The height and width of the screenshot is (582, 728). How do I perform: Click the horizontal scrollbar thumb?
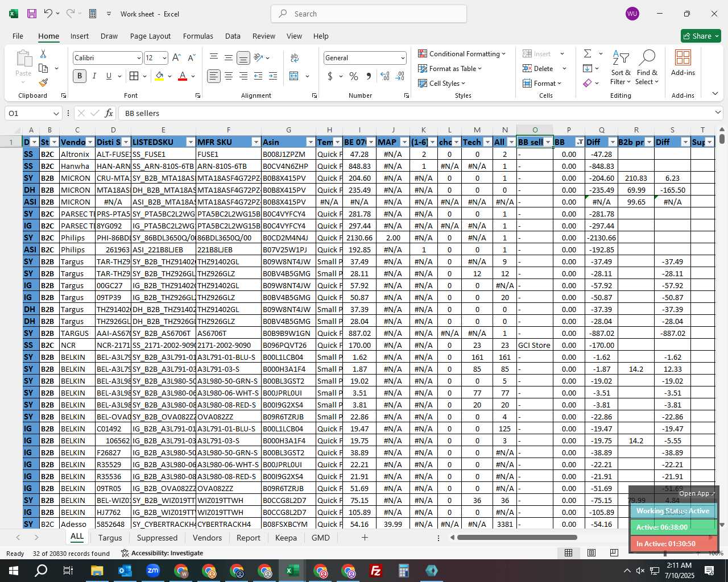point(517,538)
